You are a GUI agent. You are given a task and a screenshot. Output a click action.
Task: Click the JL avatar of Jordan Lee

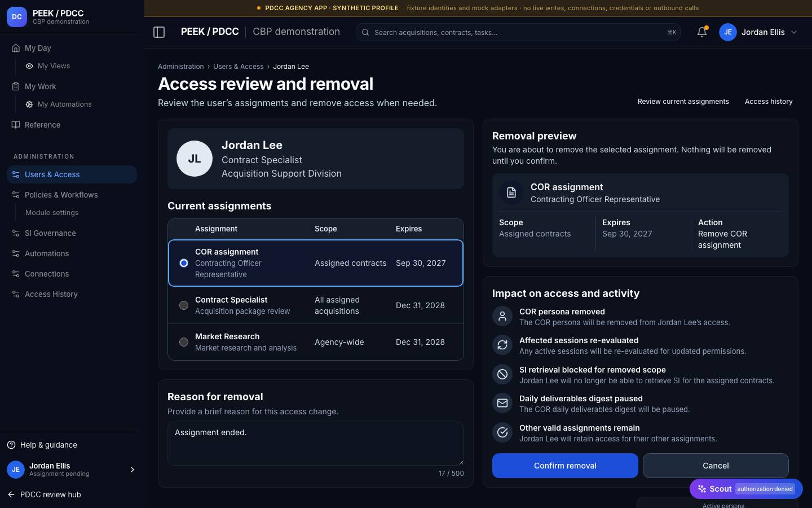point(195,159)
